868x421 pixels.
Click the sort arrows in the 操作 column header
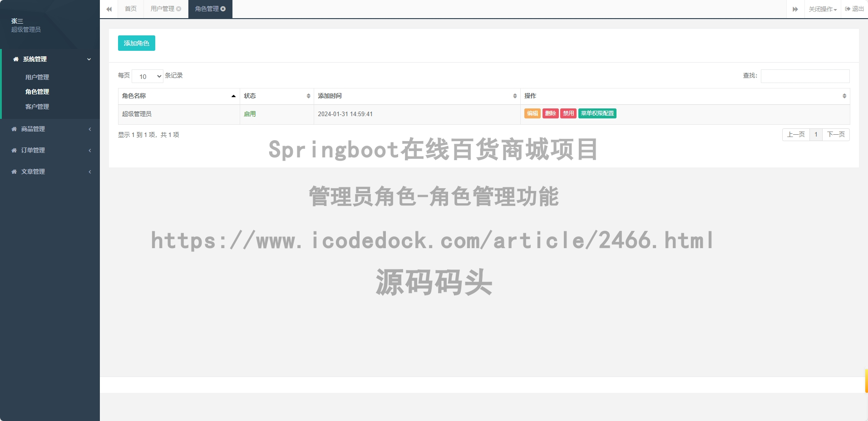point(844,96)
